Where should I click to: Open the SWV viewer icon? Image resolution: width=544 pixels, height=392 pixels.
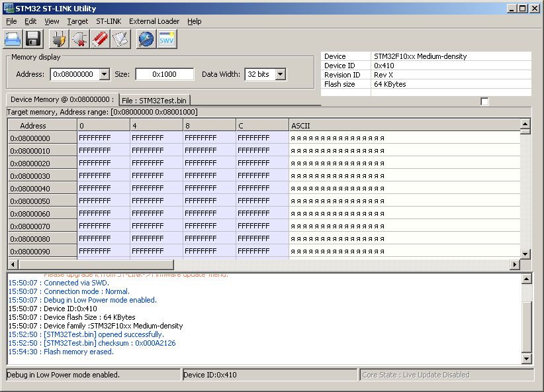167,39
